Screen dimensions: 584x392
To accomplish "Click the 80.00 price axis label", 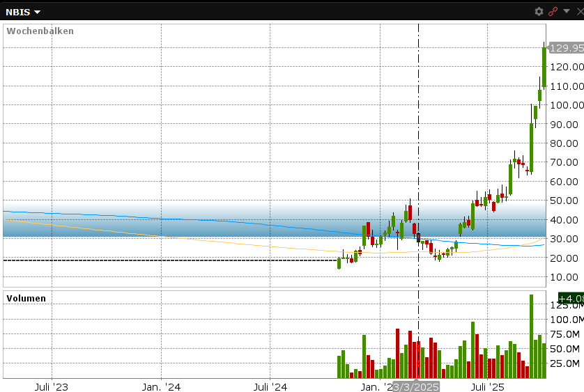I will [564, 143].
